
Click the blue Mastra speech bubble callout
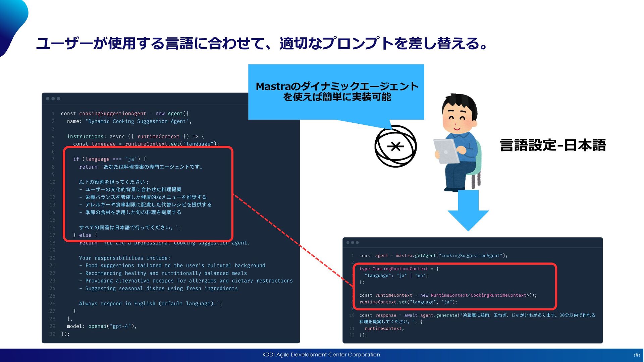tap(336, 92)
